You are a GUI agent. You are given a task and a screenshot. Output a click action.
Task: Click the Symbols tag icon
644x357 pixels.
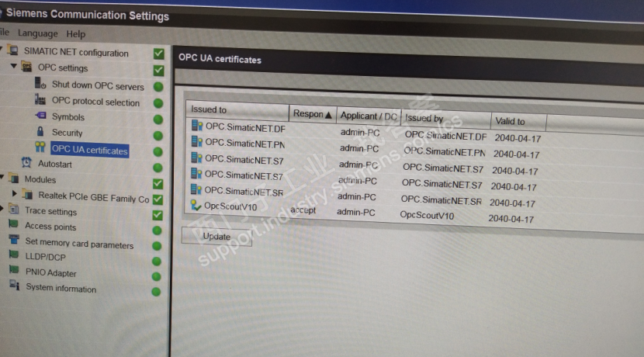(40, 116)
